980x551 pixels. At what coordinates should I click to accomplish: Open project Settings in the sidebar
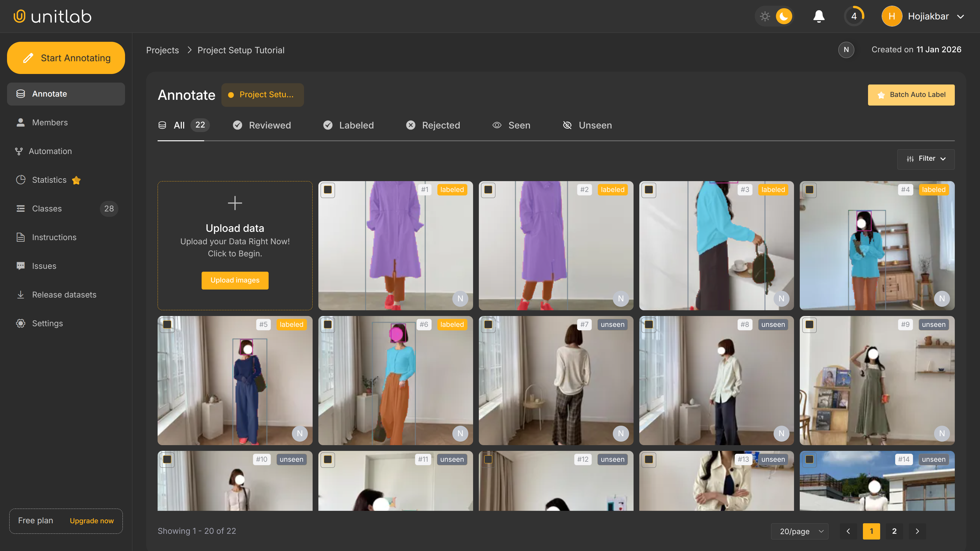coord(47,324)
